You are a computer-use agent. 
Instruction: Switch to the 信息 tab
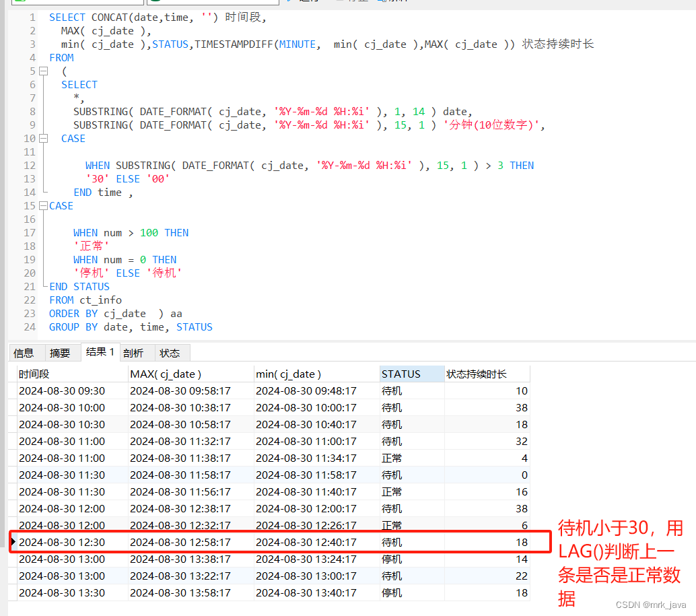[24, 353]
